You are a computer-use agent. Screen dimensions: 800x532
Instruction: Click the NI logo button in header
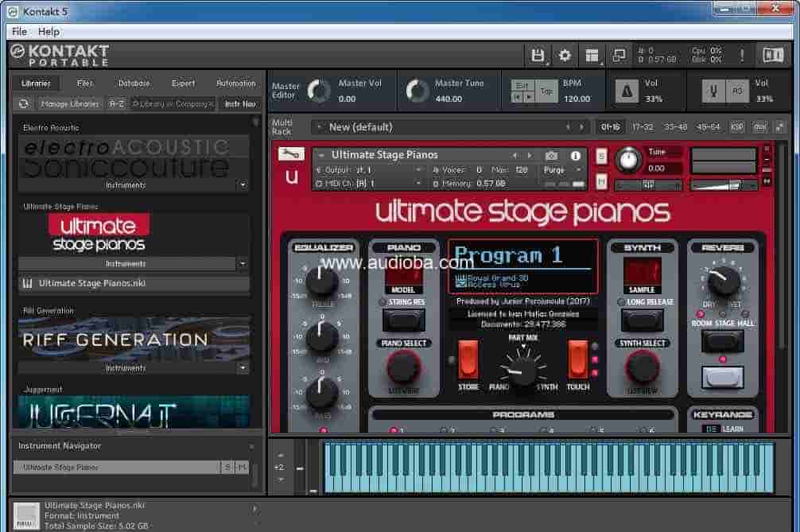(773, 55)
